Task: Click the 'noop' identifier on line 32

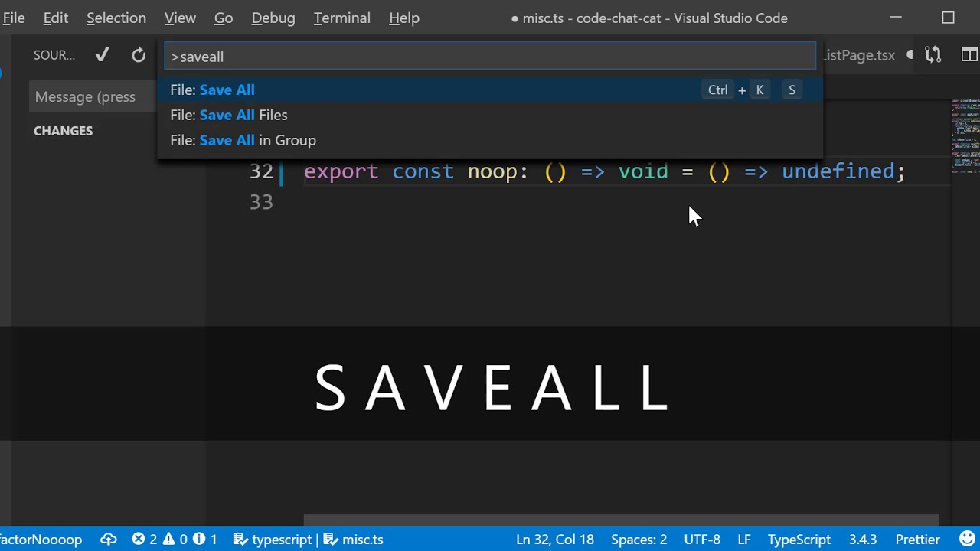Action: pyautogui.click(x=493, y=171)
